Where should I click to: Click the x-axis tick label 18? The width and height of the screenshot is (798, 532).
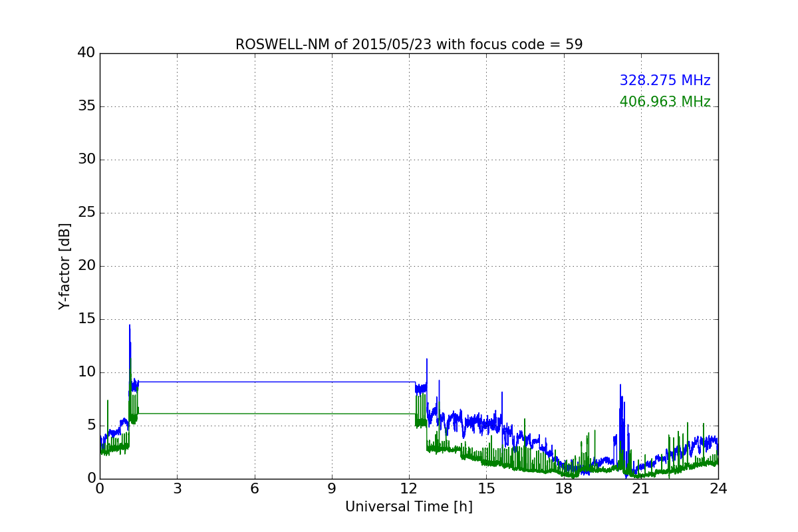(x=564, y=488)
